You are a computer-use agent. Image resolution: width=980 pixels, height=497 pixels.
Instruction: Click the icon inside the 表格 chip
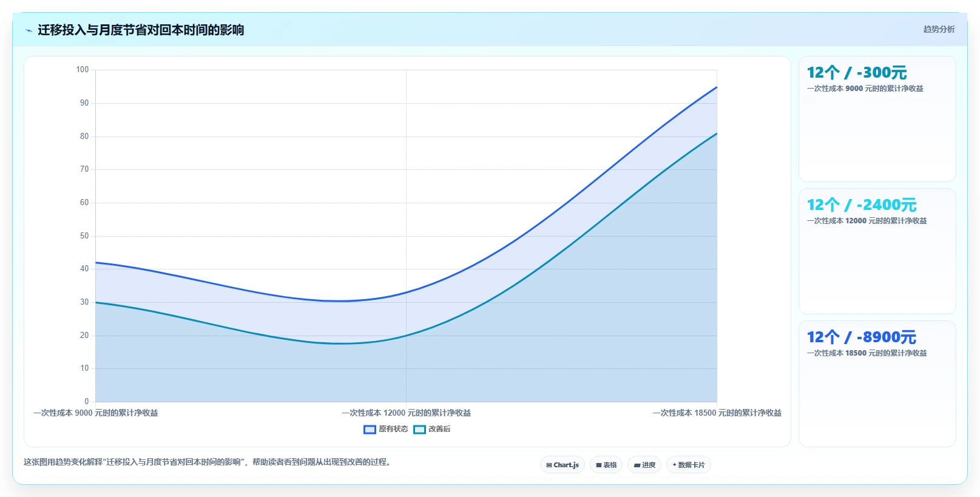599,465
